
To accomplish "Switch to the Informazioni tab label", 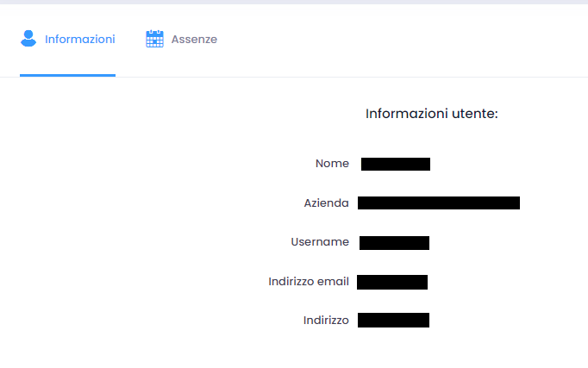I will [79, 40].
